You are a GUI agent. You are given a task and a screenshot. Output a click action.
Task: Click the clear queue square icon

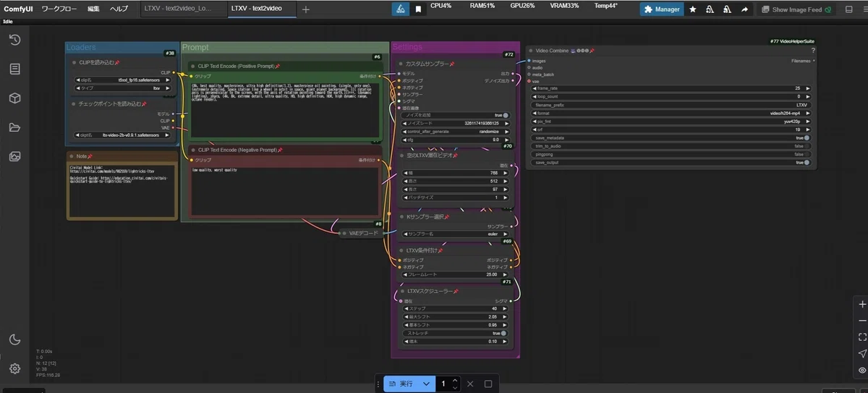coord(488,384)
